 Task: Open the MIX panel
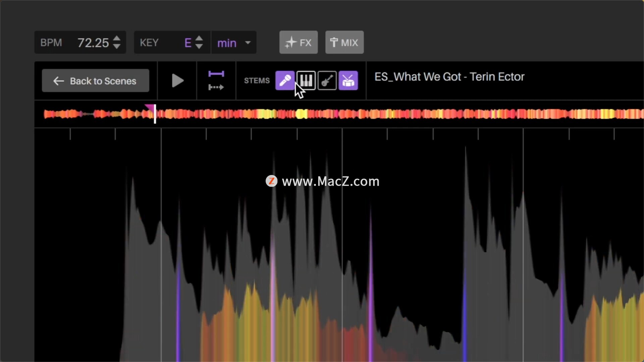[x=344, y=43]
